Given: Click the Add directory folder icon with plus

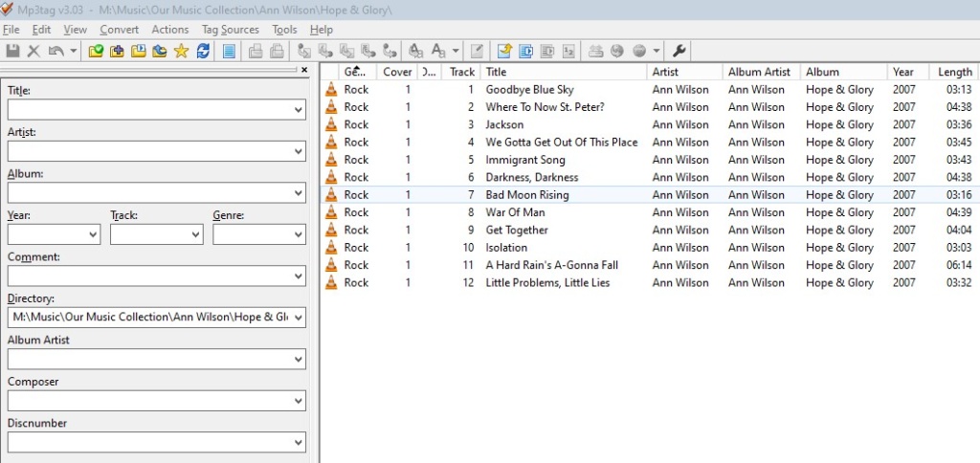Looking at the screenshot, I should click(117, 52).
